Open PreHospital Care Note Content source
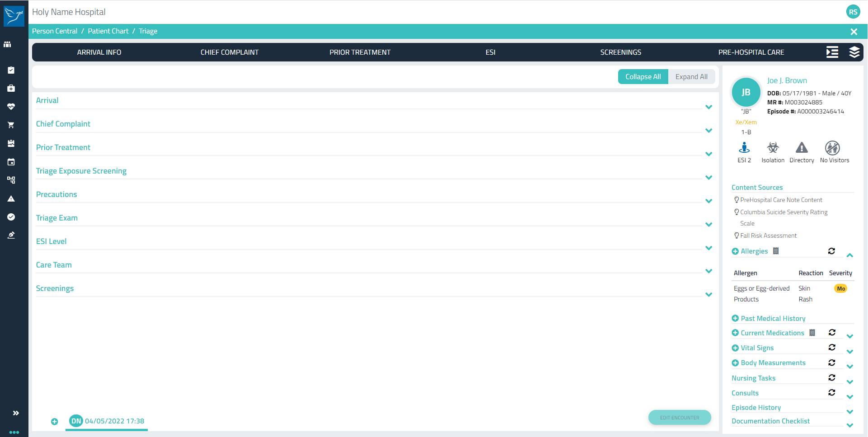Image resolution: width=868 pixels, height=437 pixels. (x=781, y=200)
